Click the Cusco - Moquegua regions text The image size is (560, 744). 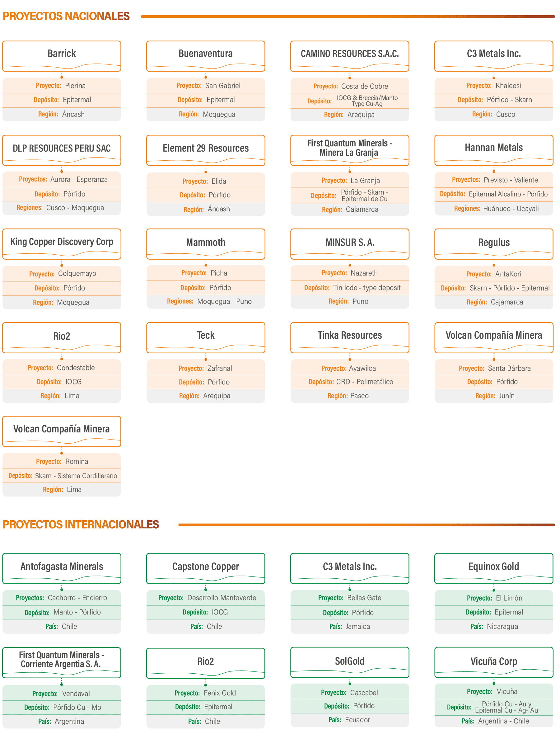(75, 208)
